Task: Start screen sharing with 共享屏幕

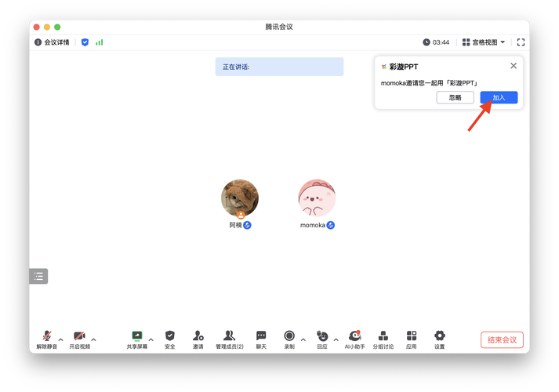Action: coord(137,339)
